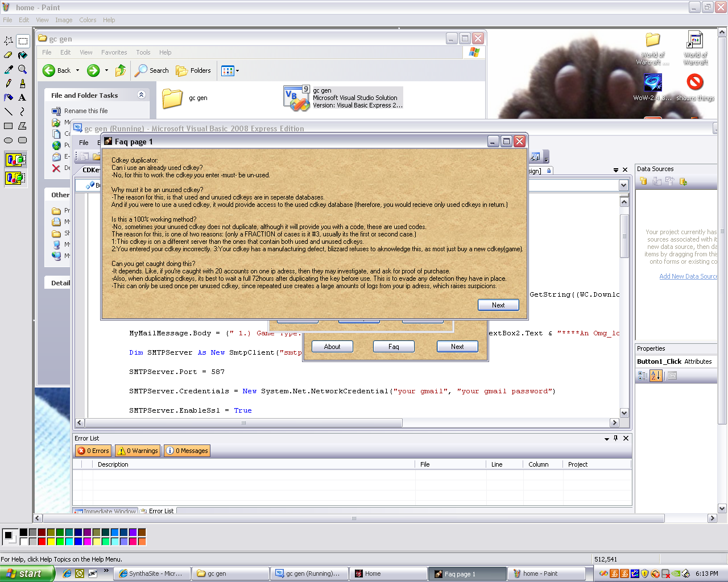Pick the Polygon shape tool
Viewport: 728px width, 582px height.
[23, 126]
